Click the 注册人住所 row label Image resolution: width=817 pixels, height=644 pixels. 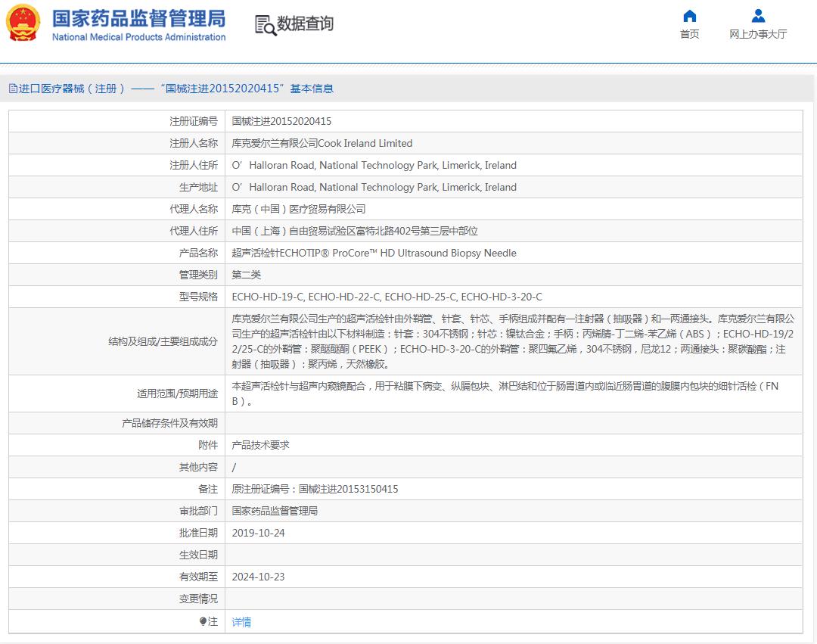(x=194, y=165)
